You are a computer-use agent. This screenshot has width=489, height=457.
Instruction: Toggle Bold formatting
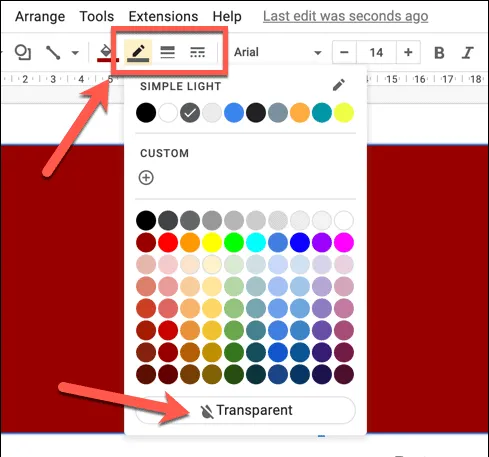point(439,53)
